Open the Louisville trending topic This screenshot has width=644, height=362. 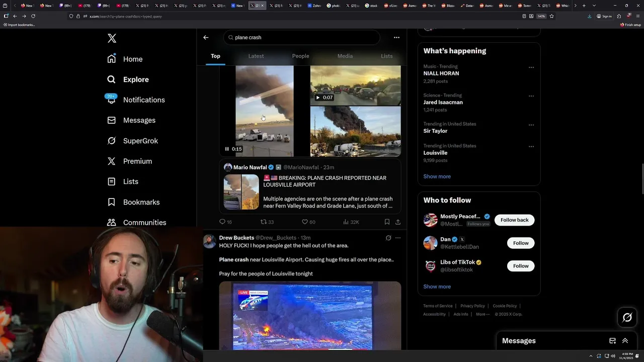pos(435,153)
